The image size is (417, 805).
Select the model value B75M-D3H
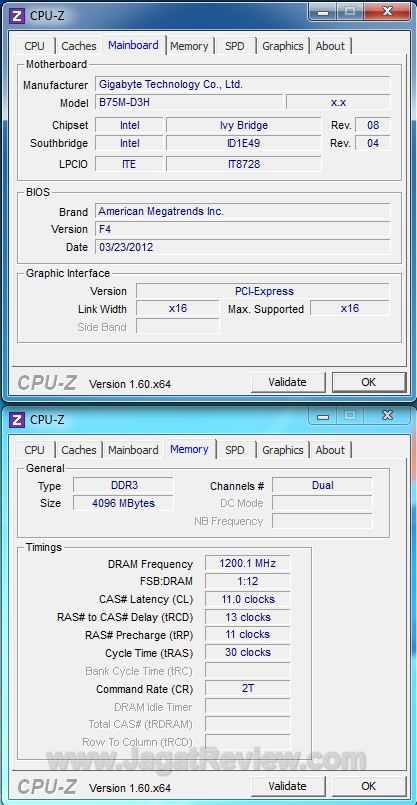189,102
